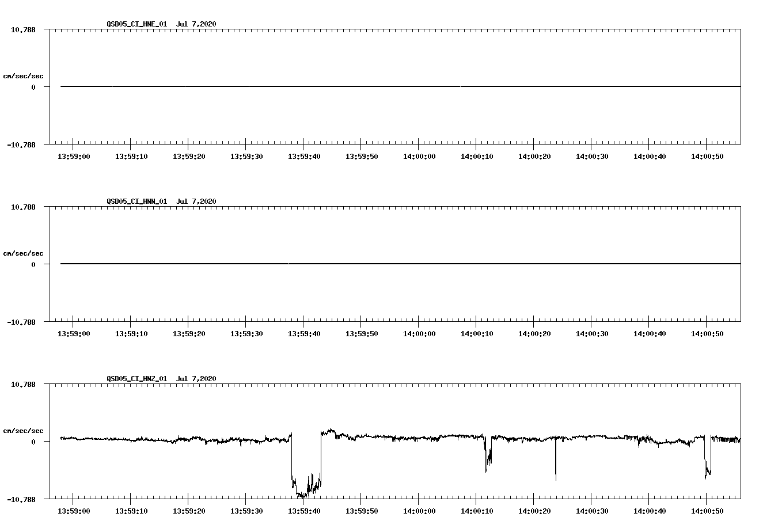Click the 14:00:20 time label under HNN plot

click(534, 334)
